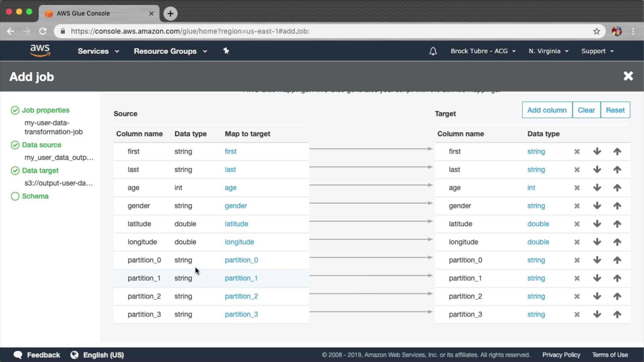This screenshot has width=644, height=362.
Task: Close the Add job dialog
Action: coord(628,76)
